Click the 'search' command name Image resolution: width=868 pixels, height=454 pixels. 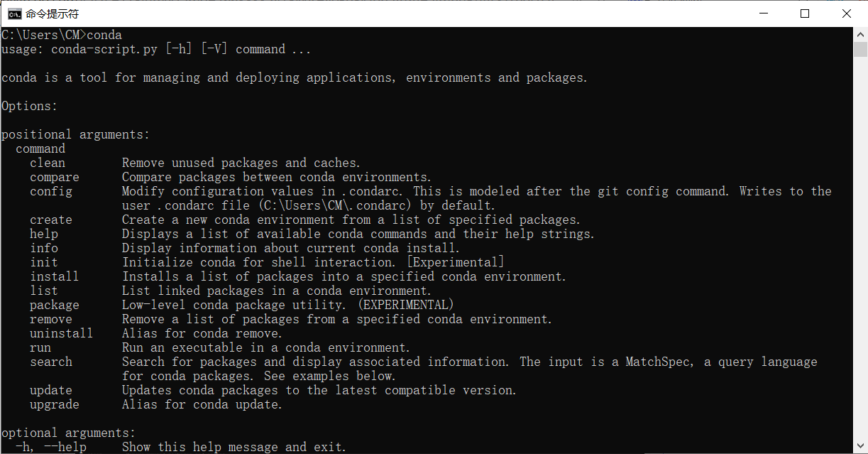click(x=51, y=362)
